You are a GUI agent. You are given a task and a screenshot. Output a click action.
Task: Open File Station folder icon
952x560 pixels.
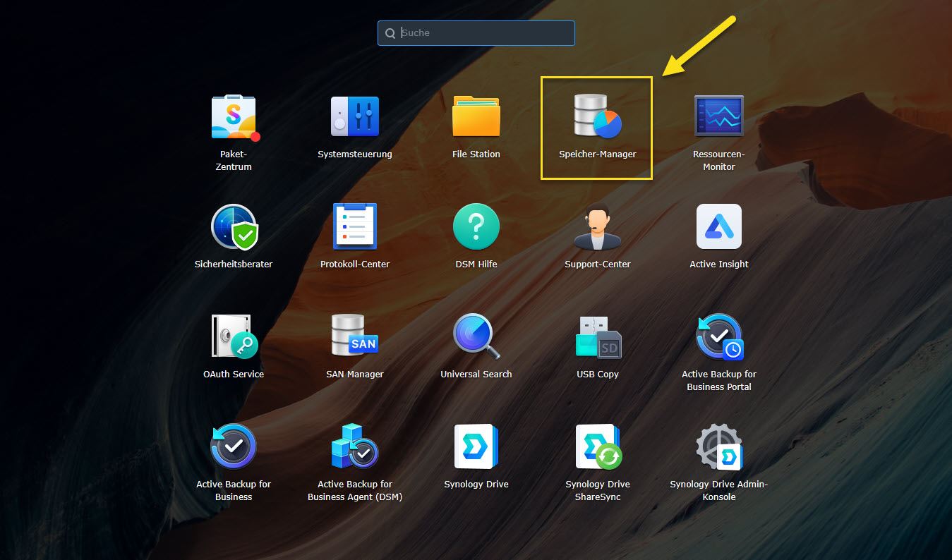(476, 117)
